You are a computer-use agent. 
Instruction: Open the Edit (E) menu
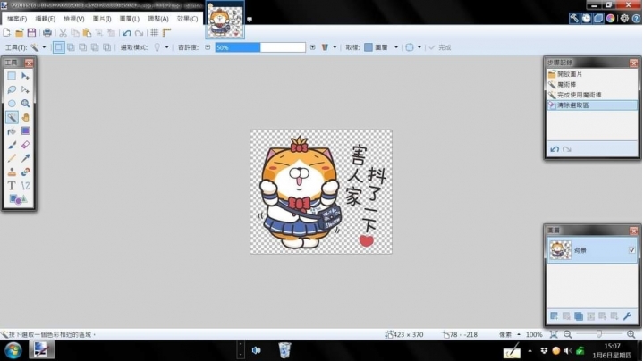[46, 19]
